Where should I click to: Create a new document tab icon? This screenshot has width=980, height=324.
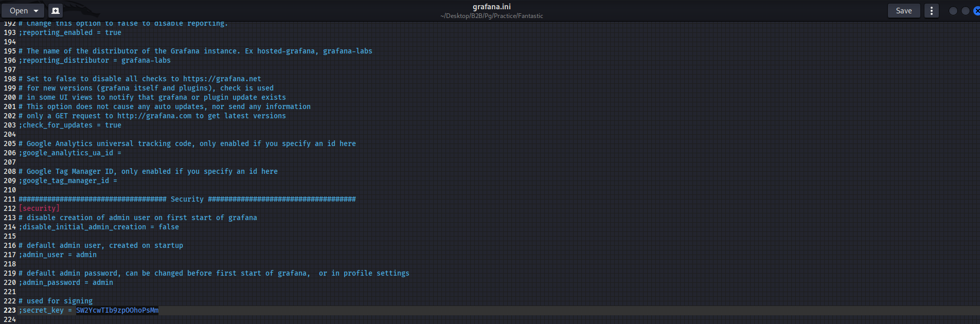[x=56, y=10]
